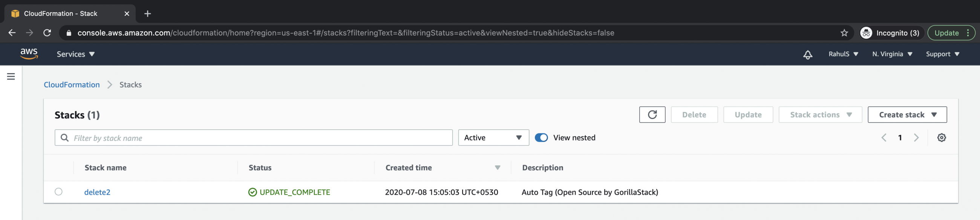Expand the Stack actions dropdown

coord(820,115)
